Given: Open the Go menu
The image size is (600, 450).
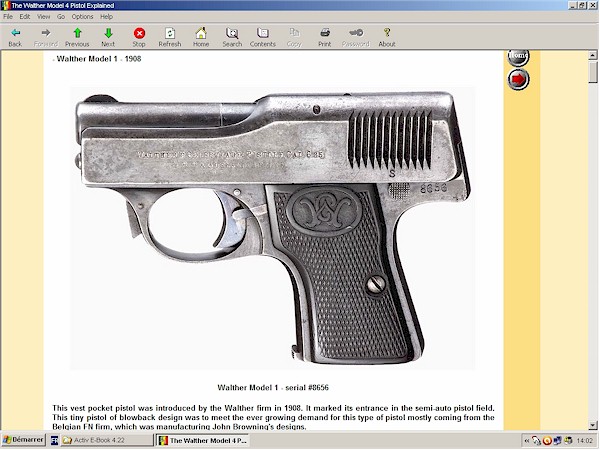Looking at the screenshot, I should [x=61, y=16].
